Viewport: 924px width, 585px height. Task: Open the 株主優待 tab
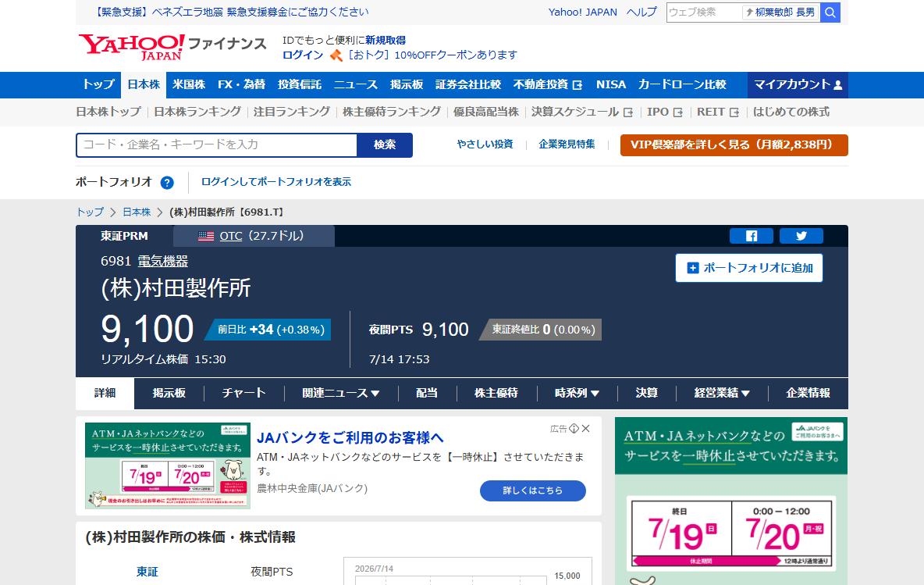point(496,394)
